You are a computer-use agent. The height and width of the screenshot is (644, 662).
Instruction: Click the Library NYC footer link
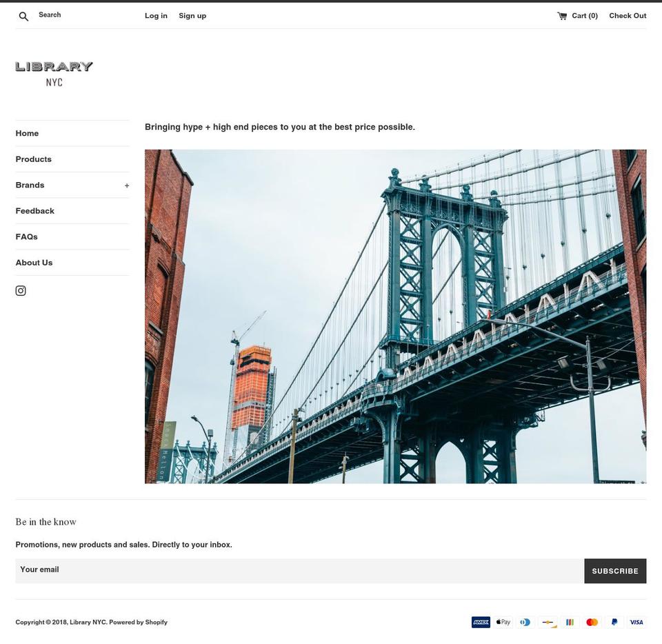pos(88,622)
